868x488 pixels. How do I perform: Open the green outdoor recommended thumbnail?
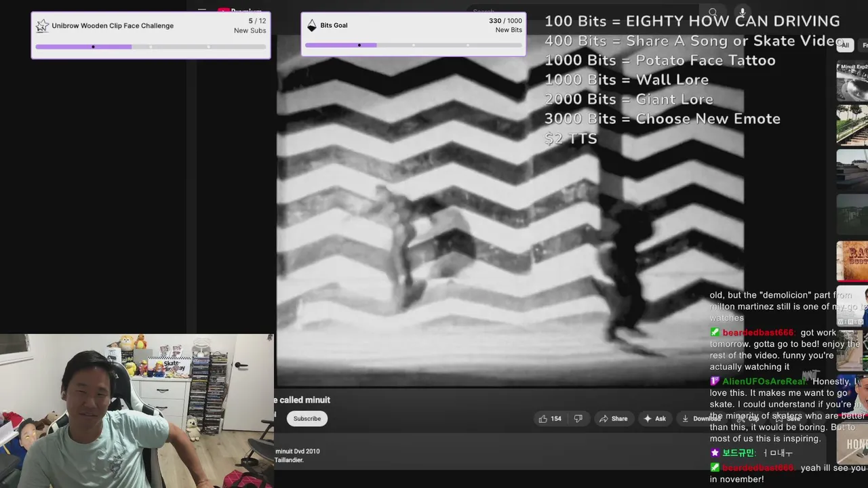point(852,125)
